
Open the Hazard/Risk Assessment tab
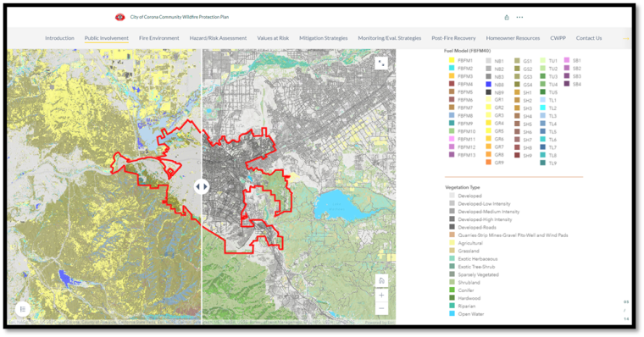pos(218,38)
